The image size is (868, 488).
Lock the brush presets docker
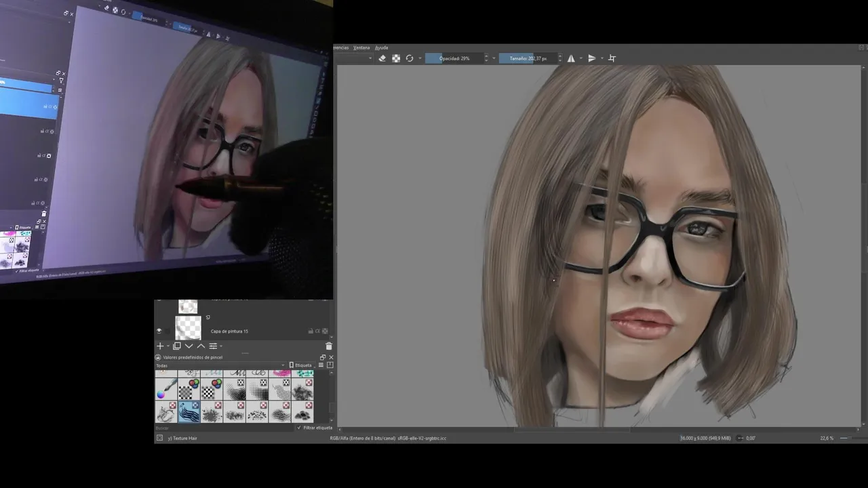158,357
